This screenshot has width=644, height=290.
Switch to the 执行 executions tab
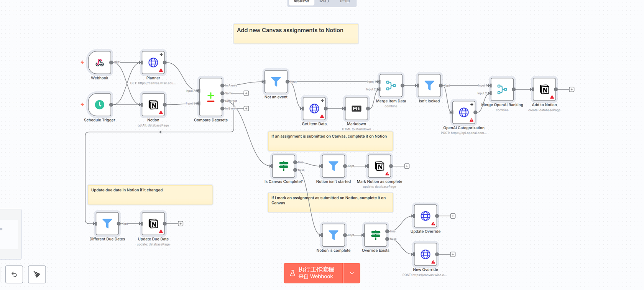click(x=324, y=2)
